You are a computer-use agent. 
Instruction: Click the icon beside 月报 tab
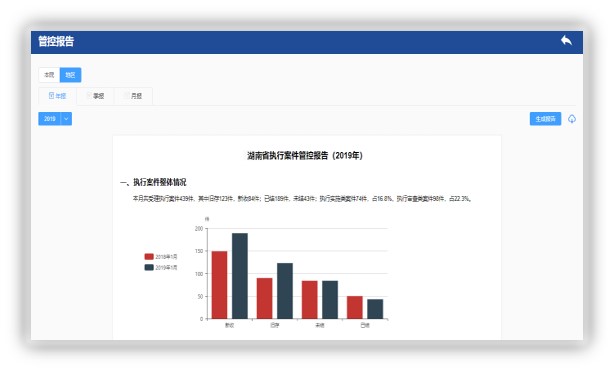click(126, 96)
